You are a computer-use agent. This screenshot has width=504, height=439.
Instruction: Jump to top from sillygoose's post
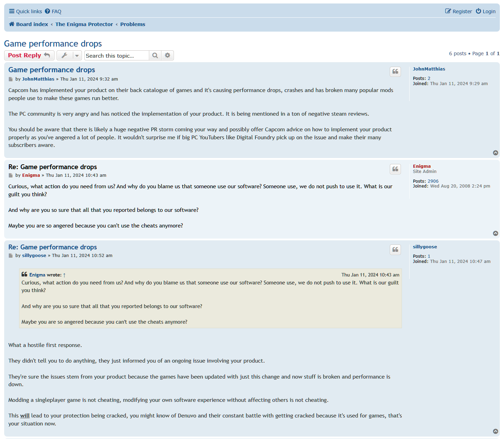pyautogui.click(x=496, y=431)
